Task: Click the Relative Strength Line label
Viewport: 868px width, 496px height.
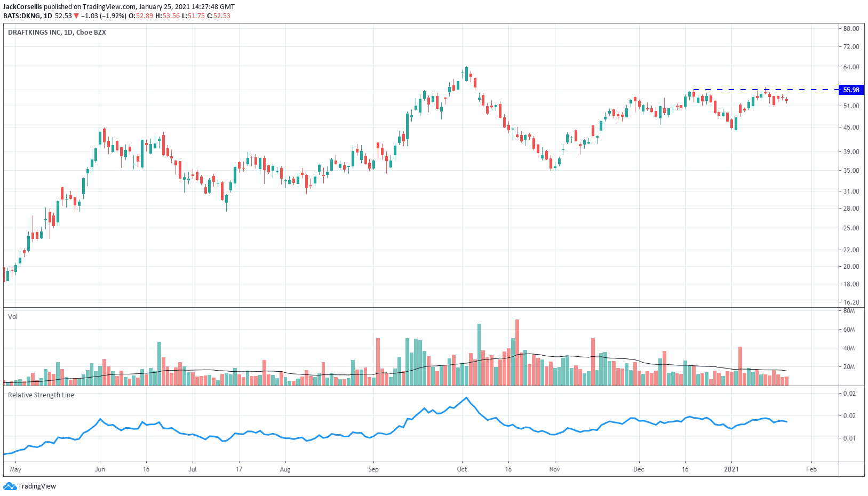Action: pyautogui.click(x=41, y=395)
